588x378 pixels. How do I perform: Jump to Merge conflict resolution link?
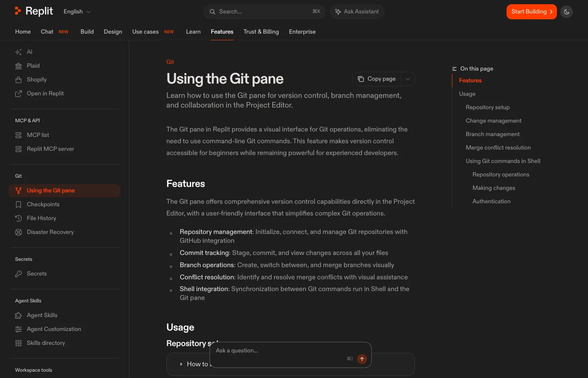pos(498,147)
